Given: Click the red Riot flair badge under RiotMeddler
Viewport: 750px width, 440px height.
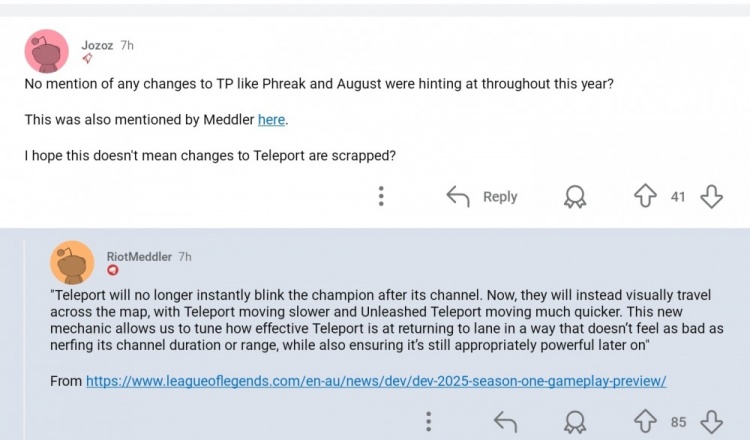Looking at the screenshot, I should 112,270.
